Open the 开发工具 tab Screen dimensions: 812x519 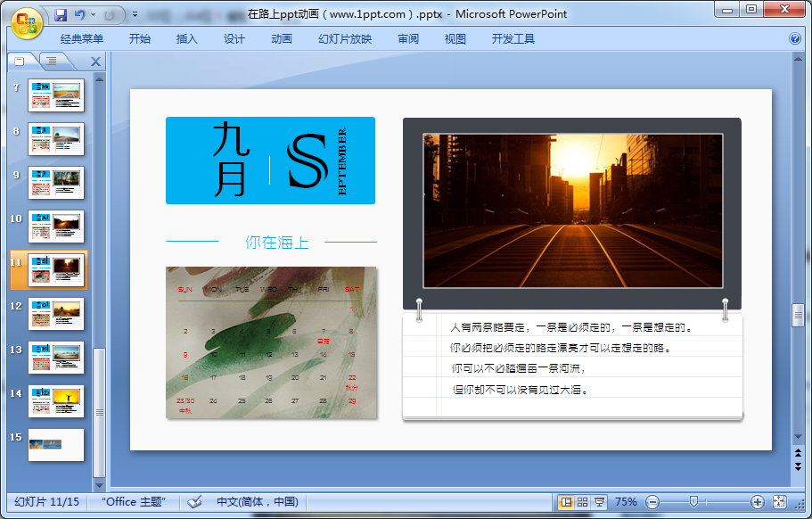pyautogui.click(x=513, y=39)
